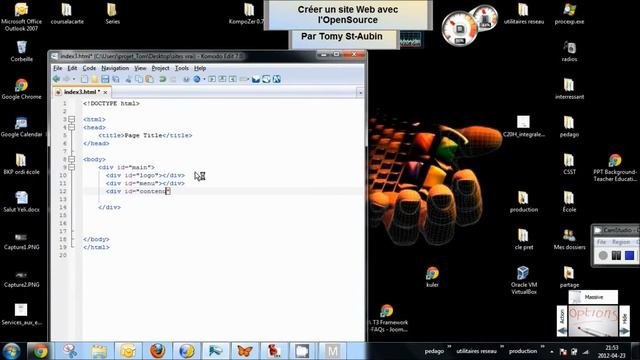
Task: Copy selection with the Copy toolbar icon
Action: pyautogui.click(x=139, y=79)
